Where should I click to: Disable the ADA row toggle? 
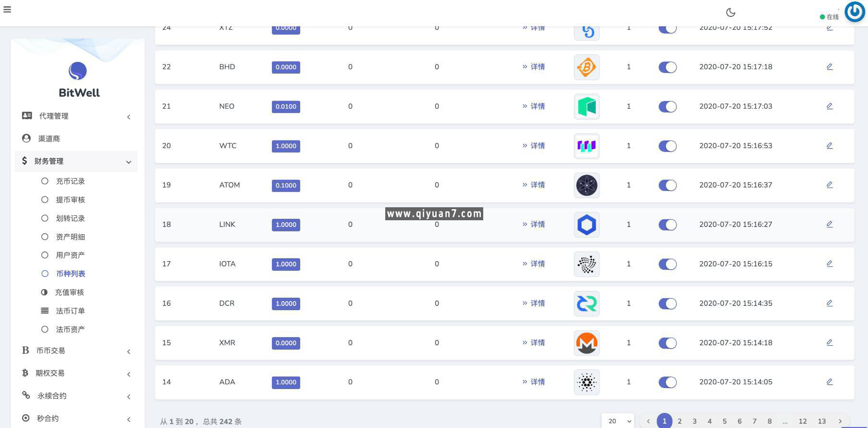667,382
